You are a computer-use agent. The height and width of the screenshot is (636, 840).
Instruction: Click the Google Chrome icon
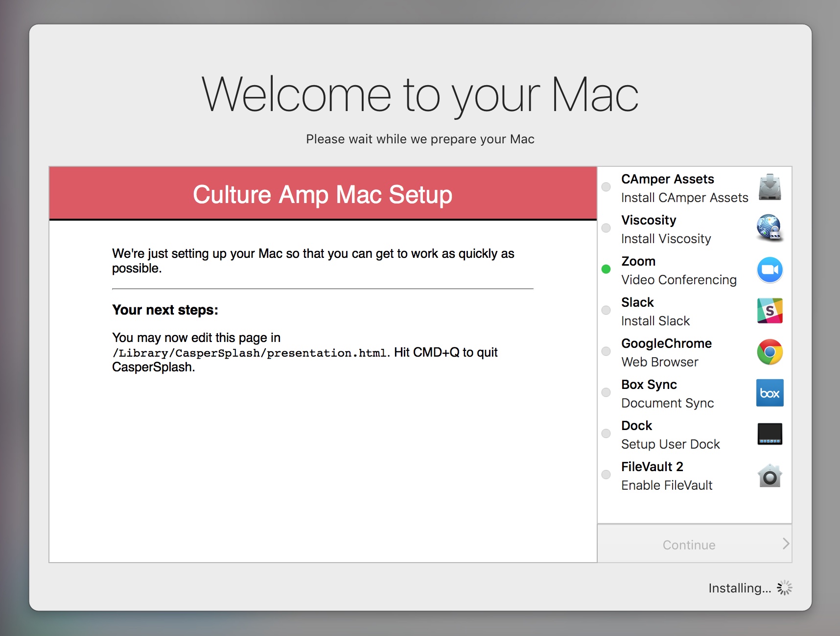770,352
